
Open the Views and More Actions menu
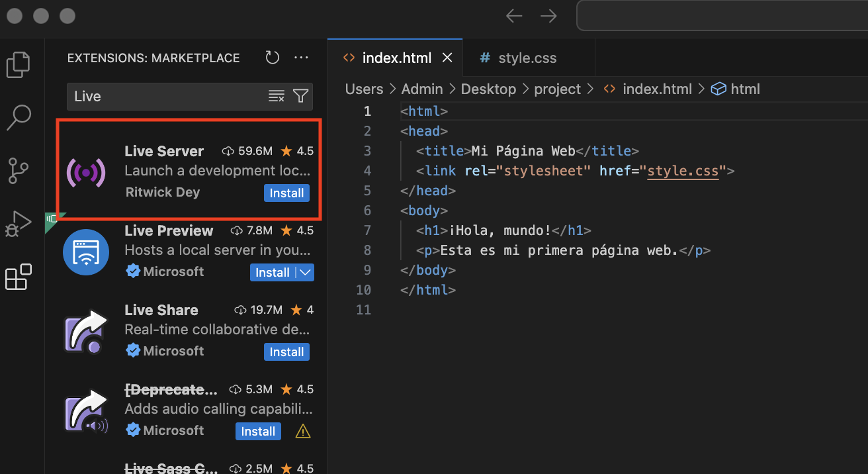point(301,58)
